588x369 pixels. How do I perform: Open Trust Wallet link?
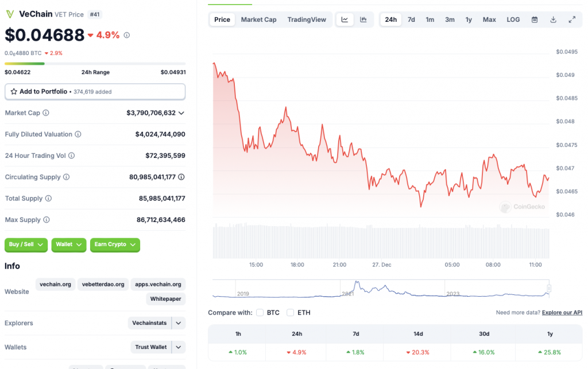pyautogui.click(x=151, y=347)
